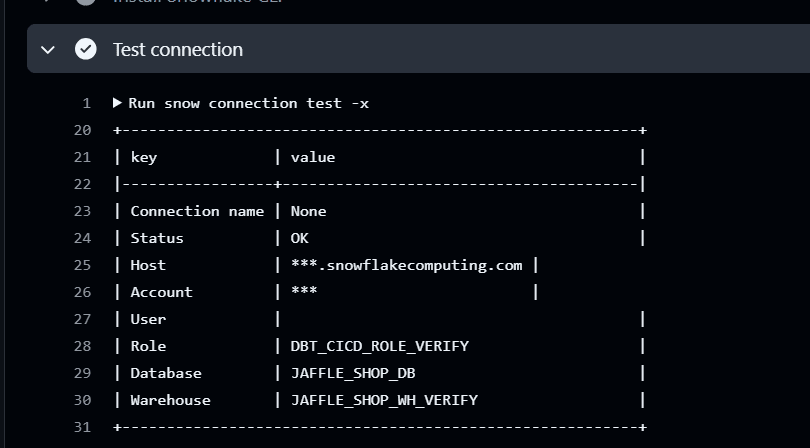The height and width of the screenshot is (448, 810).
Task: Select log line number 30
Action: pos(83,400)
